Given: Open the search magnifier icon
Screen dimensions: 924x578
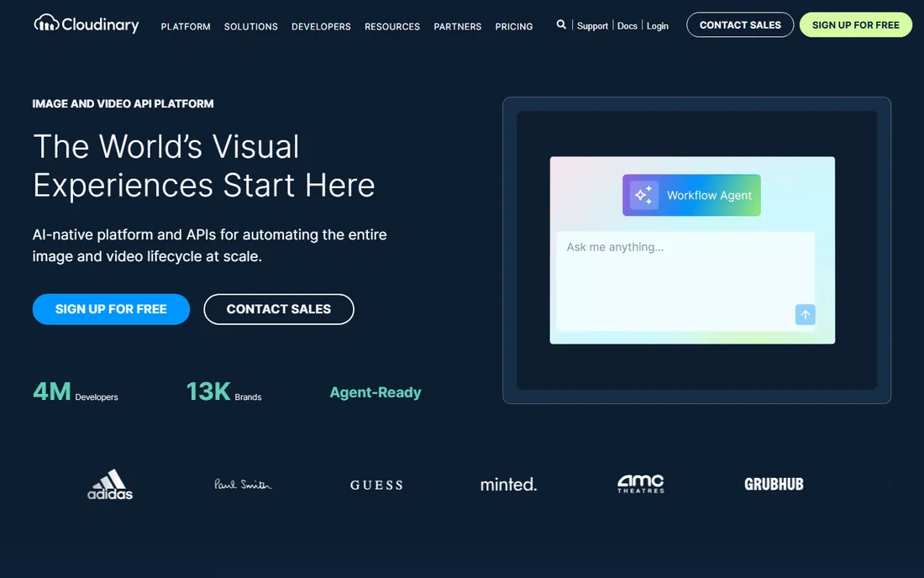Looking at the screenshot, I should pyautogui.click(x=561, y=24).
